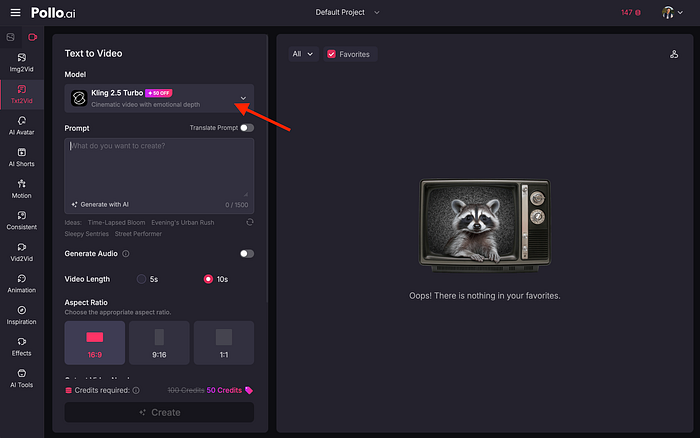Switch to video mode tab icon
This screenshot has width=700, height=438.
pos(33,37)
